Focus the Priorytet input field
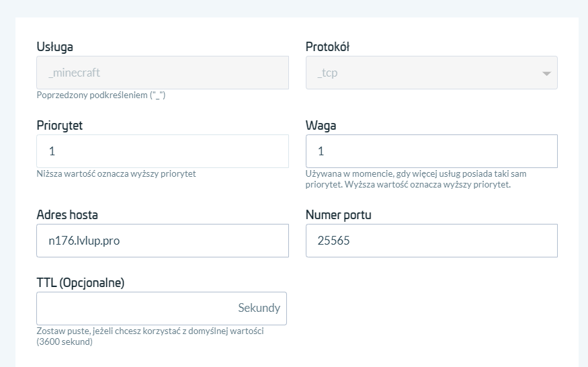588x367 pixels. pyautogui.click(x=162, y=151)
